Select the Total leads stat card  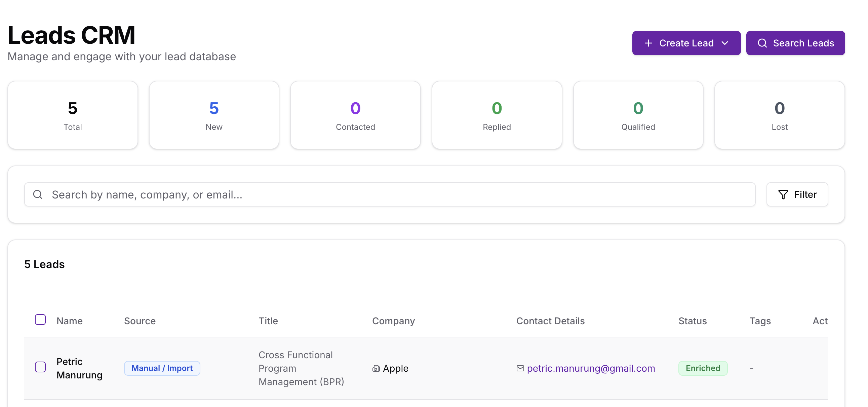coord(73,115)
